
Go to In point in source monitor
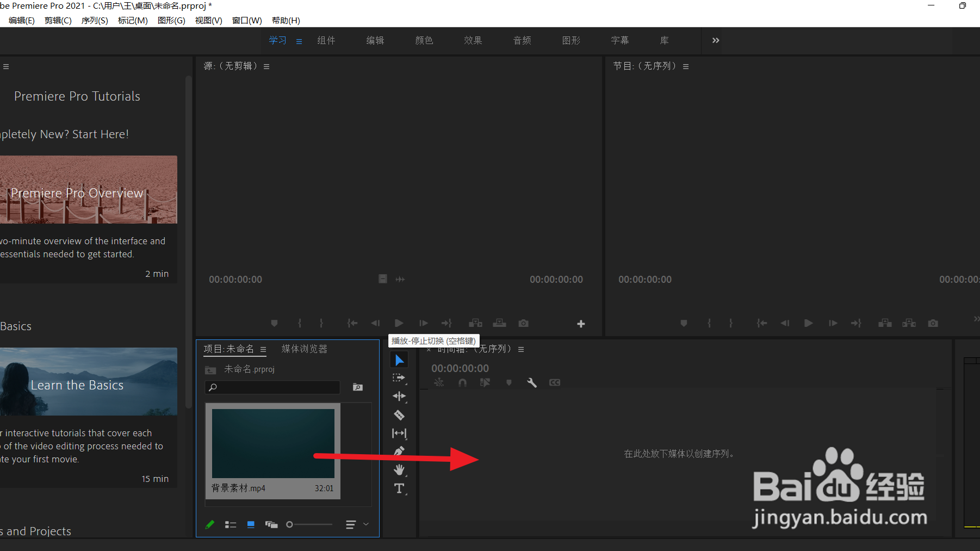point(352,323)
